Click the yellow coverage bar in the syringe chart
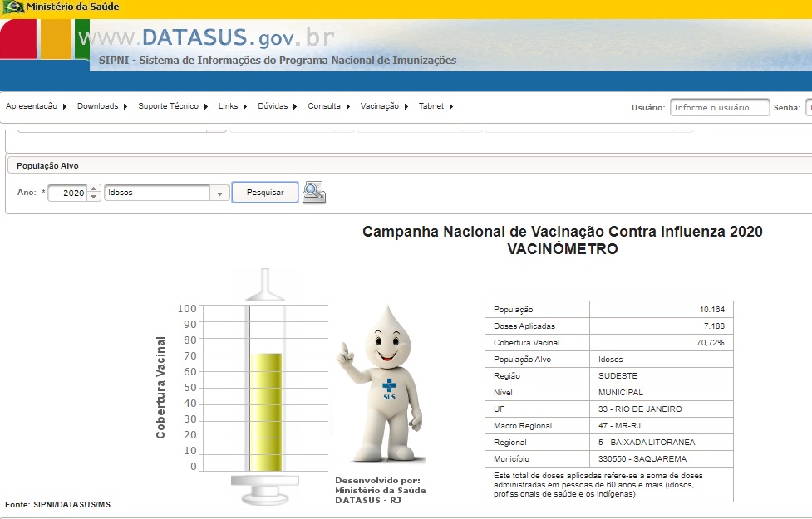 pyautogui.click(x=266, y=412)
